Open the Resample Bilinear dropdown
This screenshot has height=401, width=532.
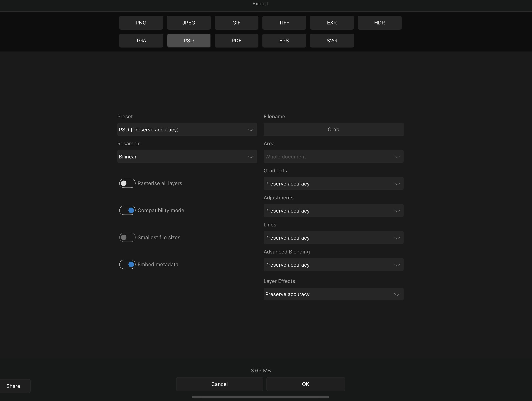(187, 157)
